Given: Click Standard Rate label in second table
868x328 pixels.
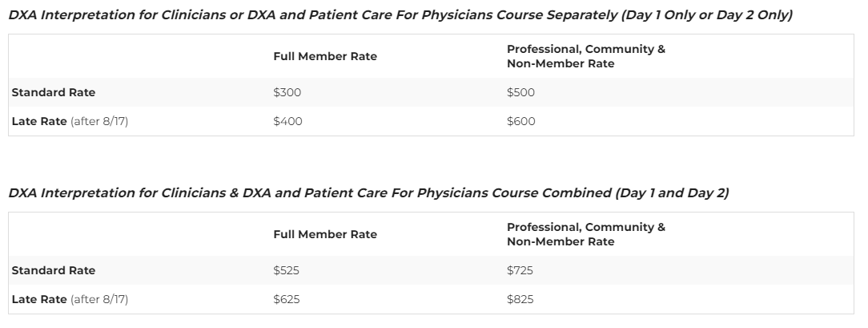Looking at the screenshot, I should tap(53, 270).
